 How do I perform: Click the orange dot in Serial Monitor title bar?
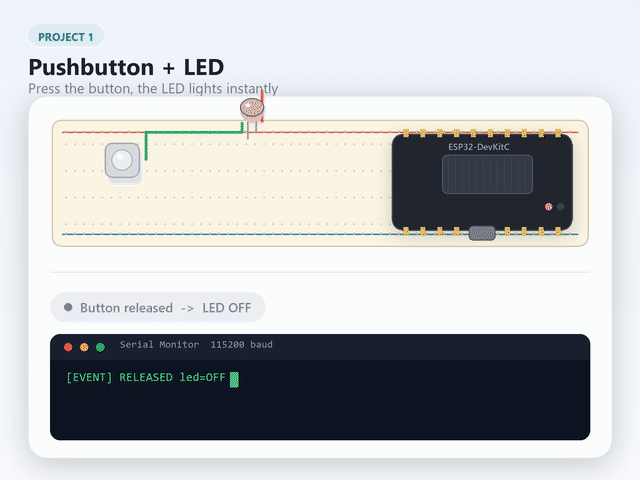pos(84,347)
